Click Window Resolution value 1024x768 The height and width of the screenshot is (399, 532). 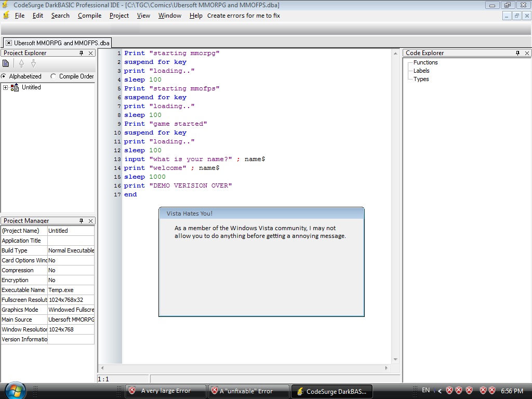click(71, 329)
